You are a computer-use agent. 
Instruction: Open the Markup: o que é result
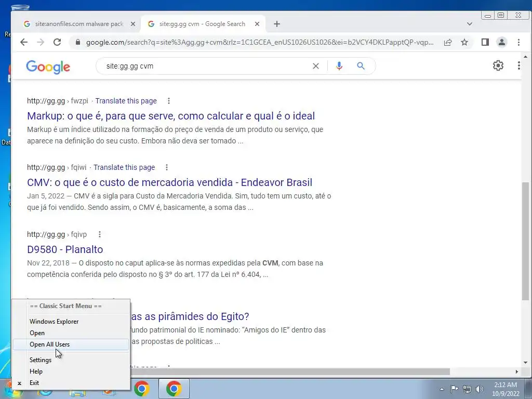point(171,116)
